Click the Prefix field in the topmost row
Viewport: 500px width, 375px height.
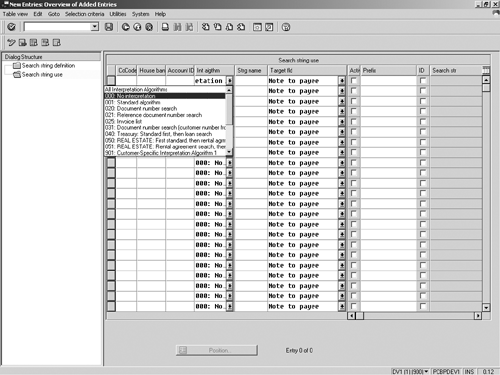point(389,81)
